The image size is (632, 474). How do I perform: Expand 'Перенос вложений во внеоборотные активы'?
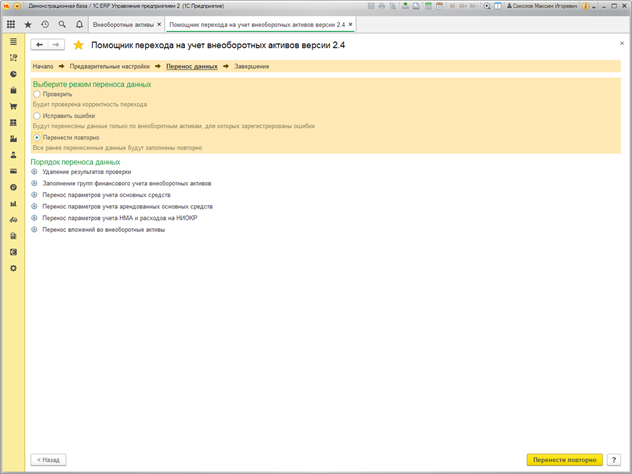click(34, 229)
